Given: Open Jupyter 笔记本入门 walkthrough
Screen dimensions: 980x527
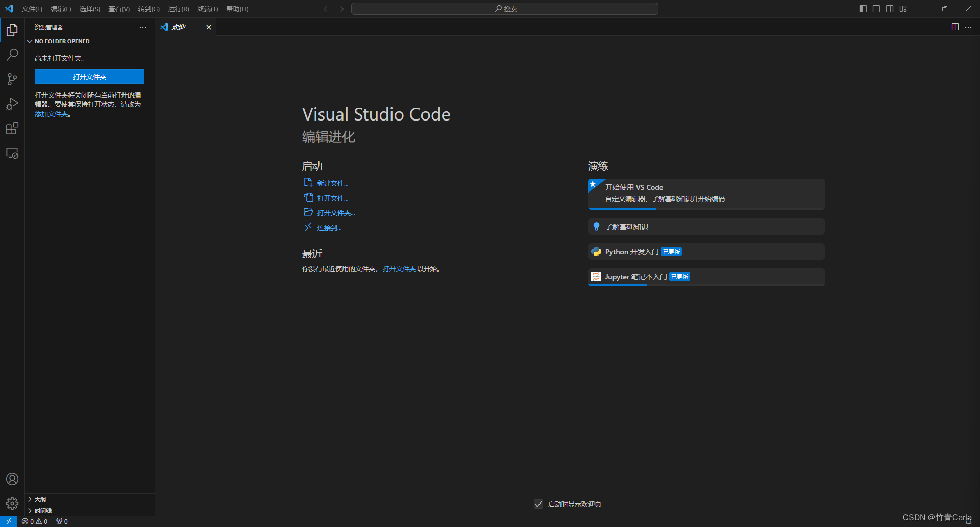Looking at the screenshot, I should pos(706,277).
